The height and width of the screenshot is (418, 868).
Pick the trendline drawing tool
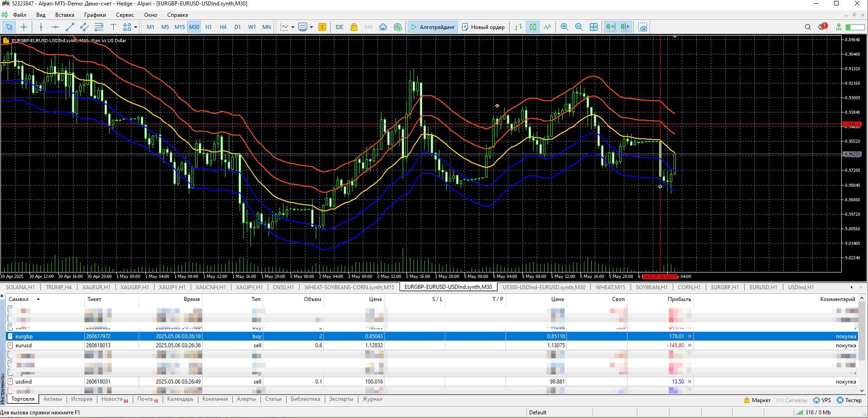pos(70,27)
